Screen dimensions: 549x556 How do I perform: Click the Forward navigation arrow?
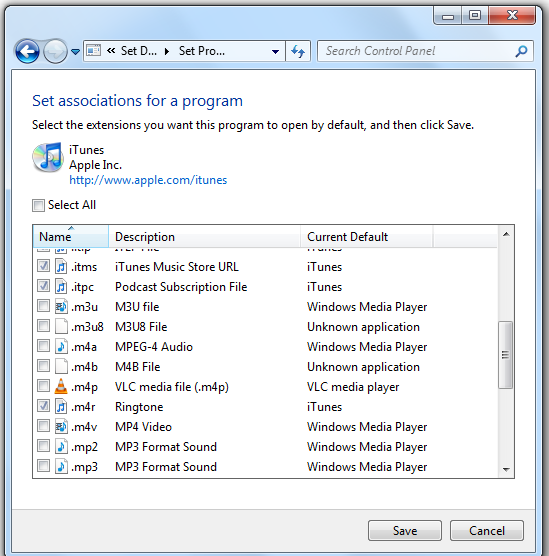point(55,51)
